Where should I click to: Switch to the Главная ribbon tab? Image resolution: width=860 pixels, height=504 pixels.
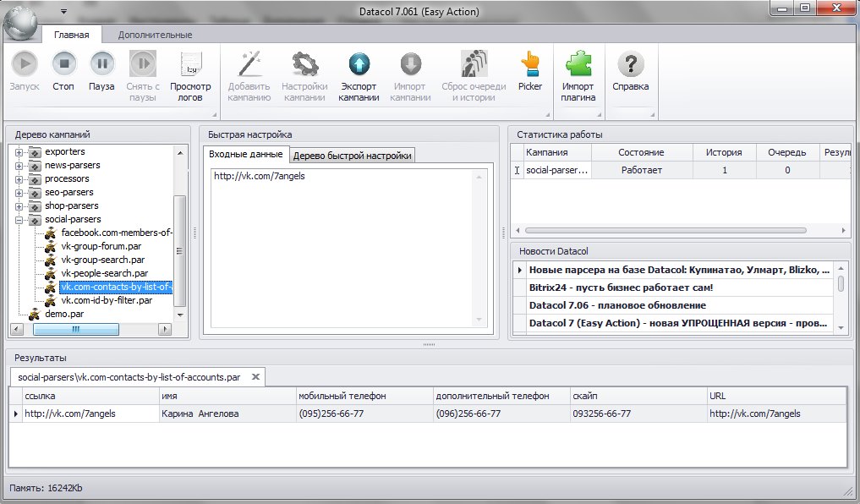(71, 35)
